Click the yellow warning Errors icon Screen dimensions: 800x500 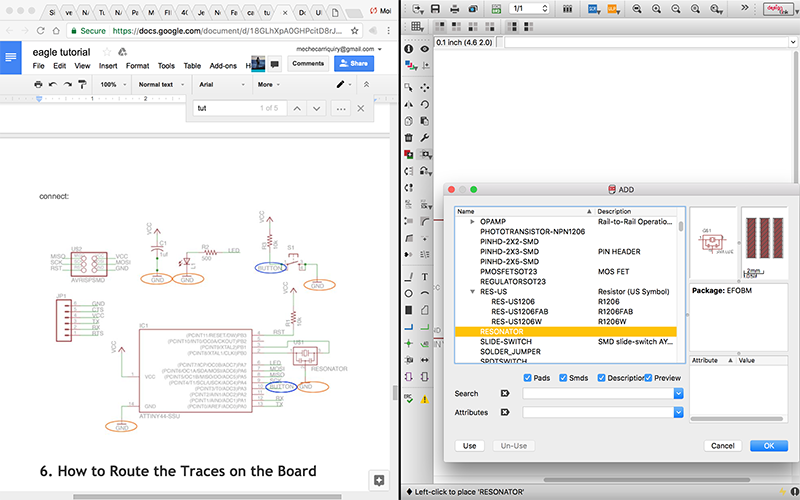(x=424, y=399)
